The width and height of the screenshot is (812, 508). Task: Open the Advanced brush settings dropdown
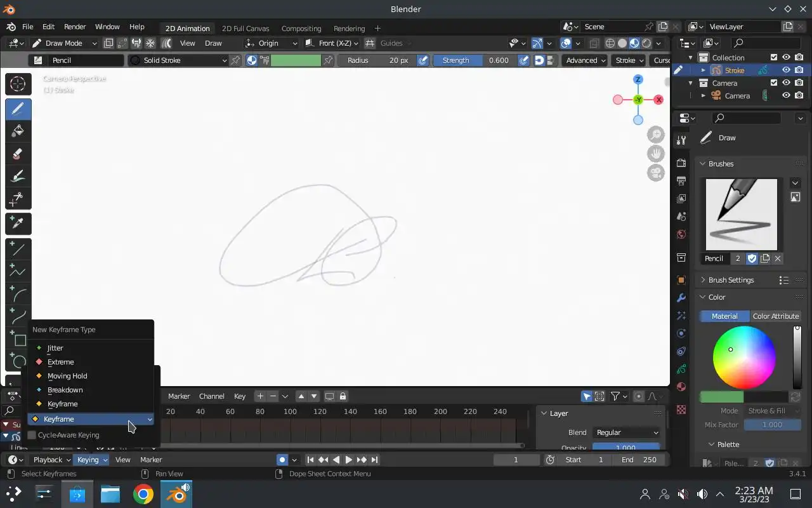click(586, 60)
